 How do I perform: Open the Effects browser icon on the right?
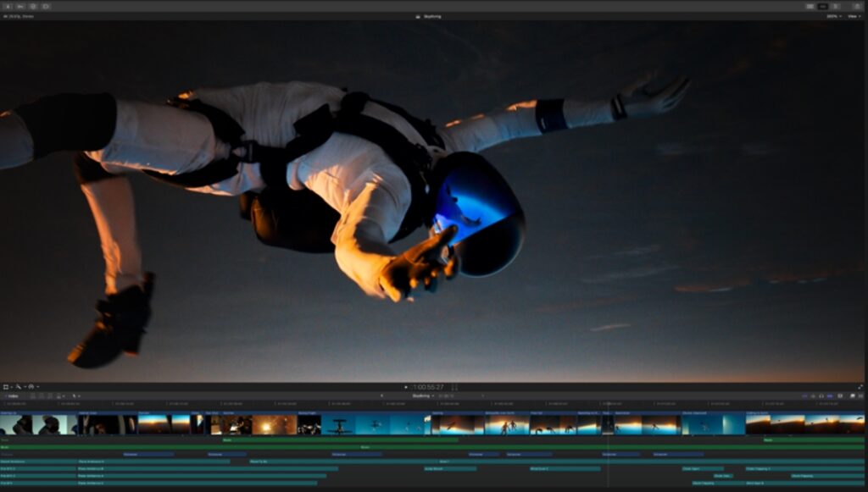click(x=853, y=395)
